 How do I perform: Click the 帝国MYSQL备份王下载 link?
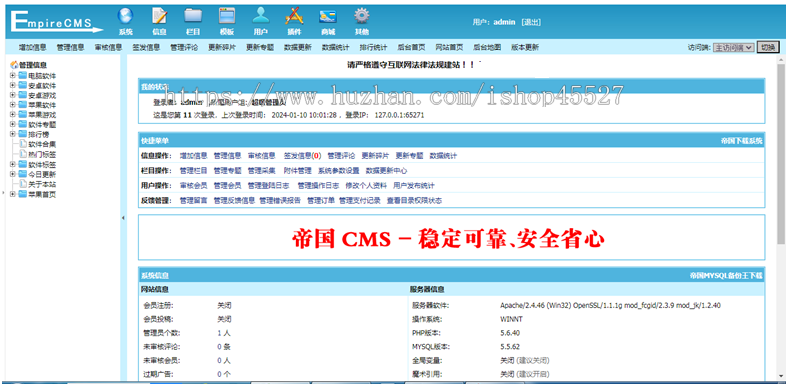(726, 275)
